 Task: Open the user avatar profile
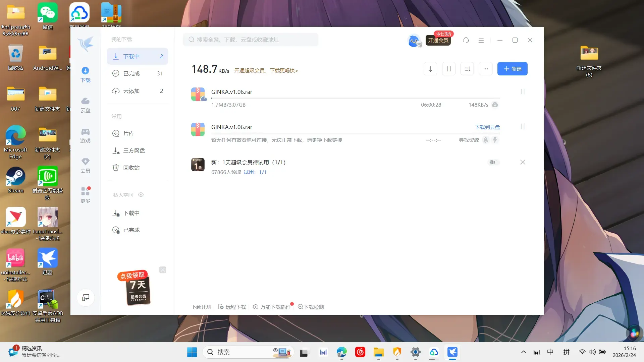click(x=414, y=40)
